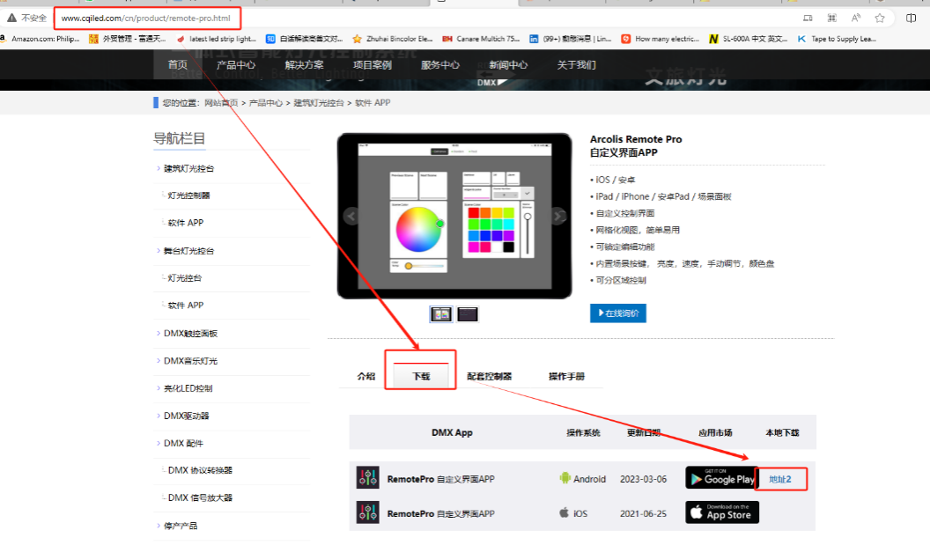The width and height of the screenshot is (930, 560).
Task: Go to 首页 in site navigation
Action: [x=177, y=64]
